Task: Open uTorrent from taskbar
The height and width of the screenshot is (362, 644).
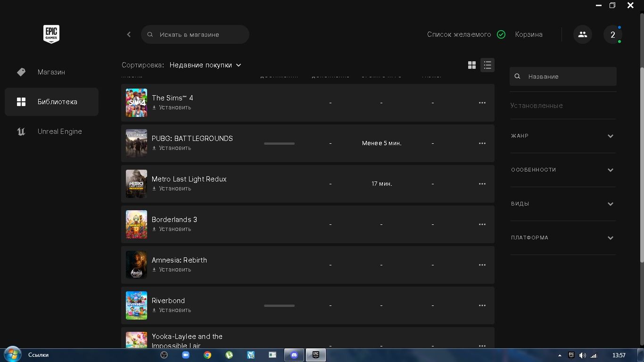Action: (229, 355)
